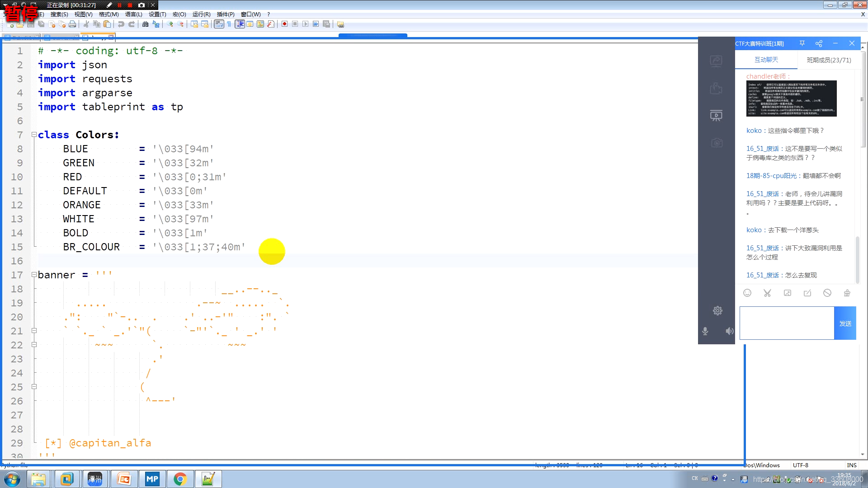This screenshot has height=488, width=868.
Task: Open the 插件(P) plugins menu
Action: 225,14
